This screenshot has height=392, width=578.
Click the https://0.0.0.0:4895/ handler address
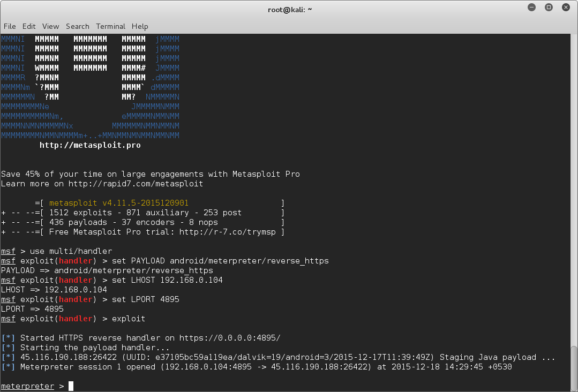tap(230, 338)
